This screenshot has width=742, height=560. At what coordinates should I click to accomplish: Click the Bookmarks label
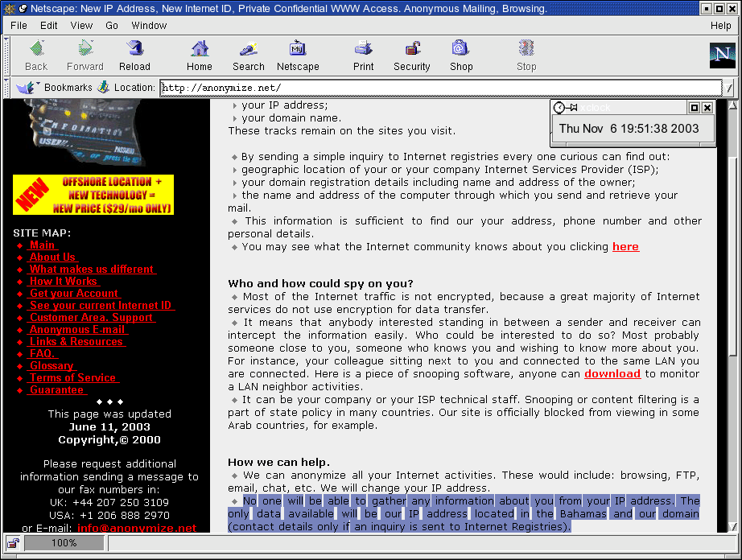point(68,88)
